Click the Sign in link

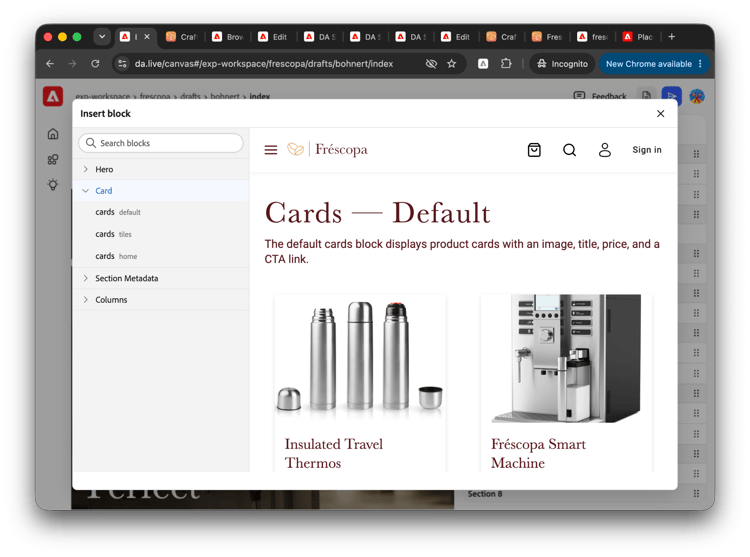click(647, 150)
